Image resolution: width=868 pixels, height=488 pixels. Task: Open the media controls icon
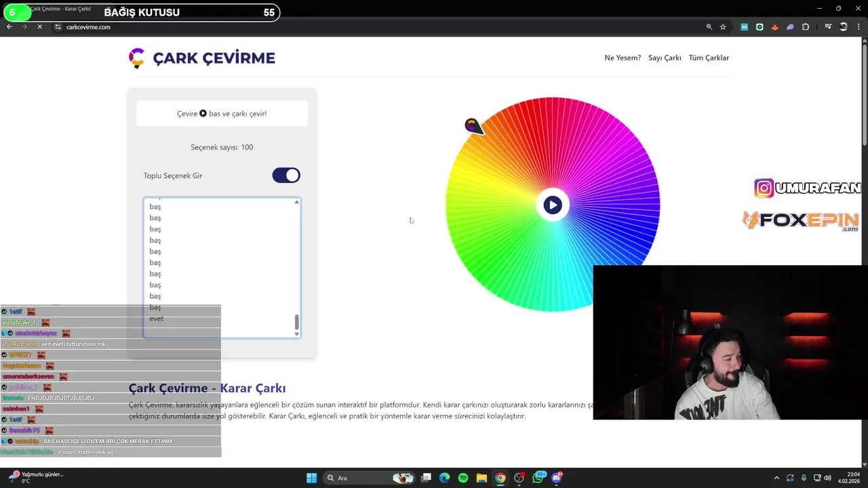tap(828, 27)
